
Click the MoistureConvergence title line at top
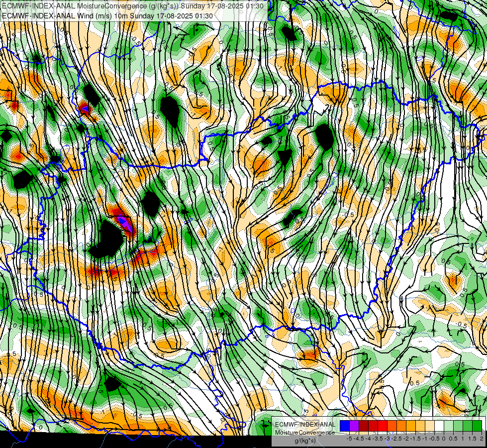(133, 6)
